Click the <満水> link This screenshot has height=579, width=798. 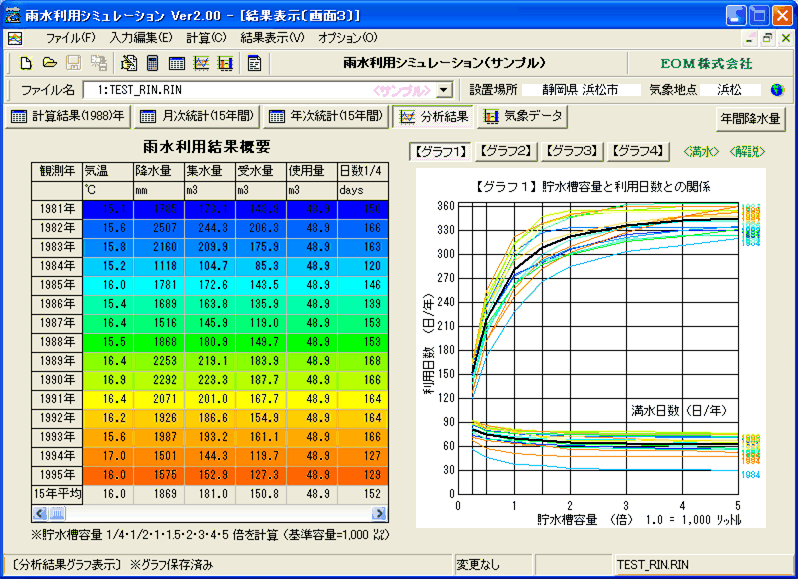point(701,152)
